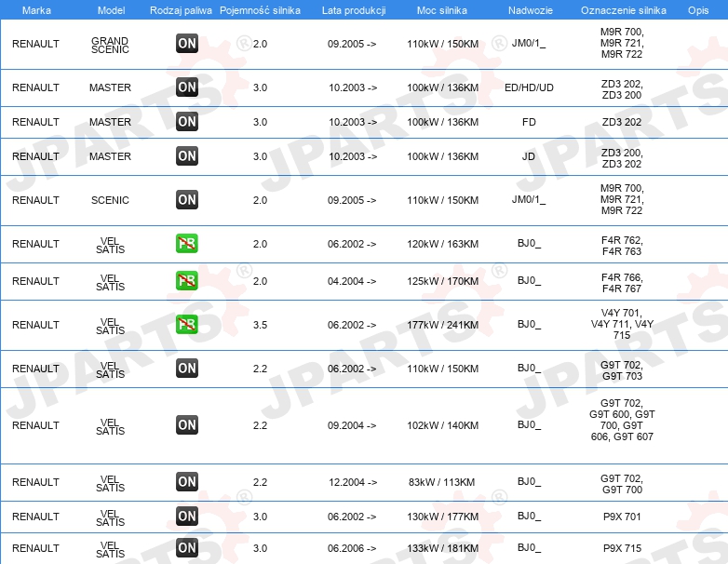The image size is (728, 564).
Task: Click engine code cell ZD3 202, ZD3 200
Action: [622, 89]
